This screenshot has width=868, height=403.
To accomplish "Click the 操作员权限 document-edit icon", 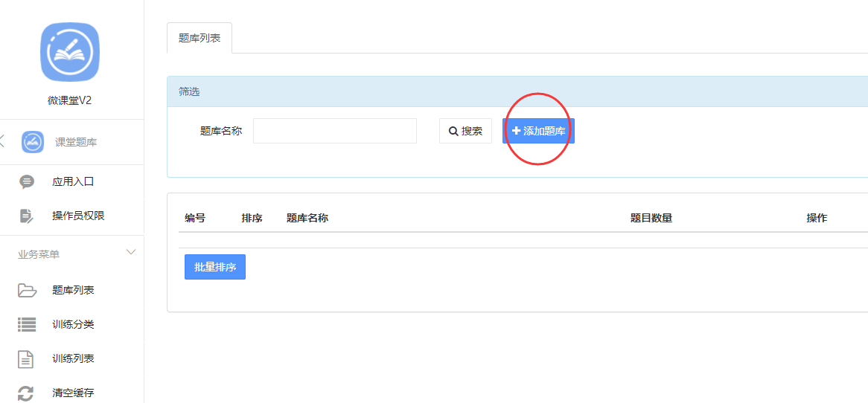I will point(27,216).
